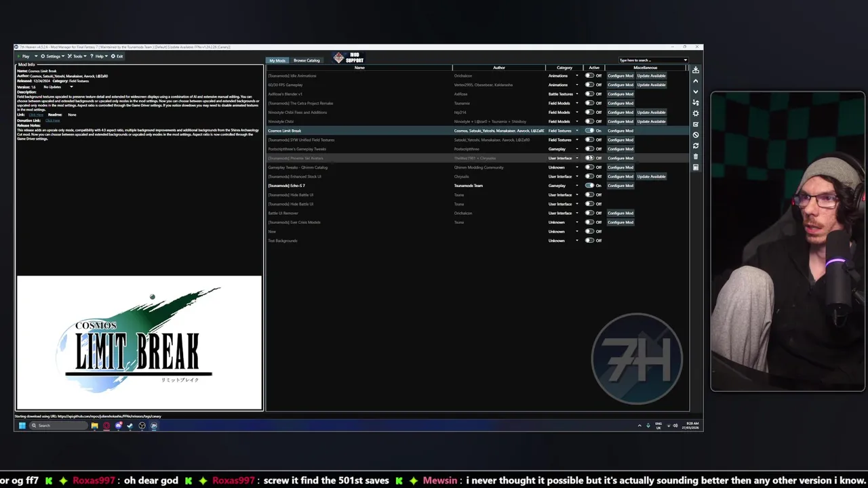Open the Settings menu
Screen dimensions: 868x488
point(52,56)
